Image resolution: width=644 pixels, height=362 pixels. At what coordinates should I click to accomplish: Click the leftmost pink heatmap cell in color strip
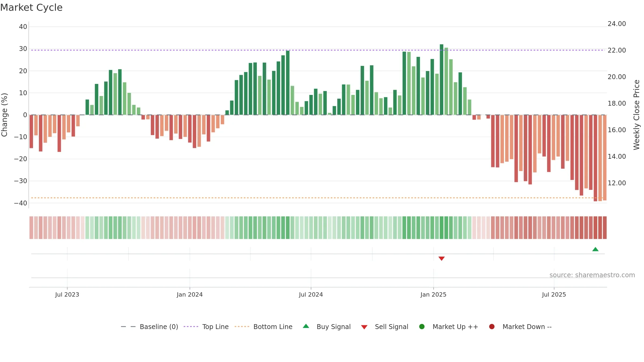[x=31, y=228]
